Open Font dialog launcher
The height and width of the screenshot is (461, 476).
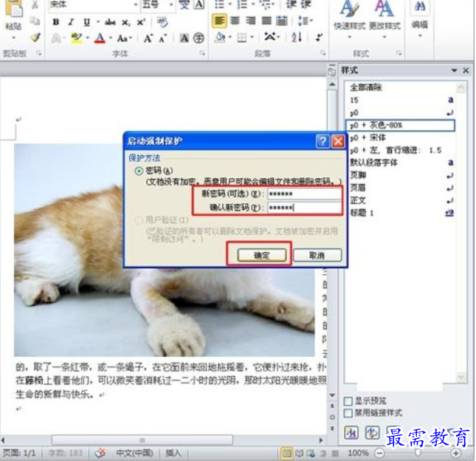pos(202,53)
